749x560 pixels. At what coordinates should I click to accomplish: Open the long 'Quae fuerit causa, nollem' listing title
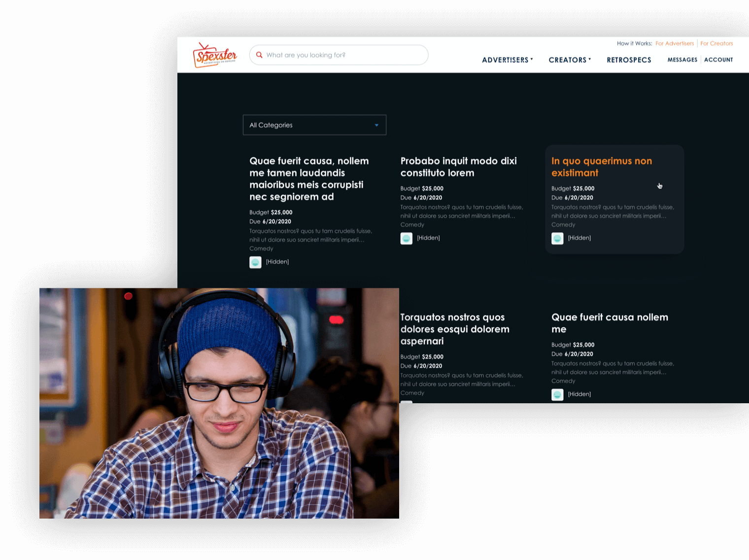tap(308, 179)
